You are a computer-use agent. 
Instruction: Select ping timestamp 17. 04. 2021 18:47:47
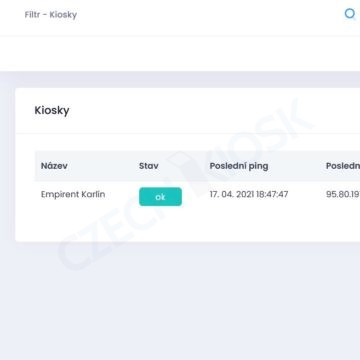[249, 194]
